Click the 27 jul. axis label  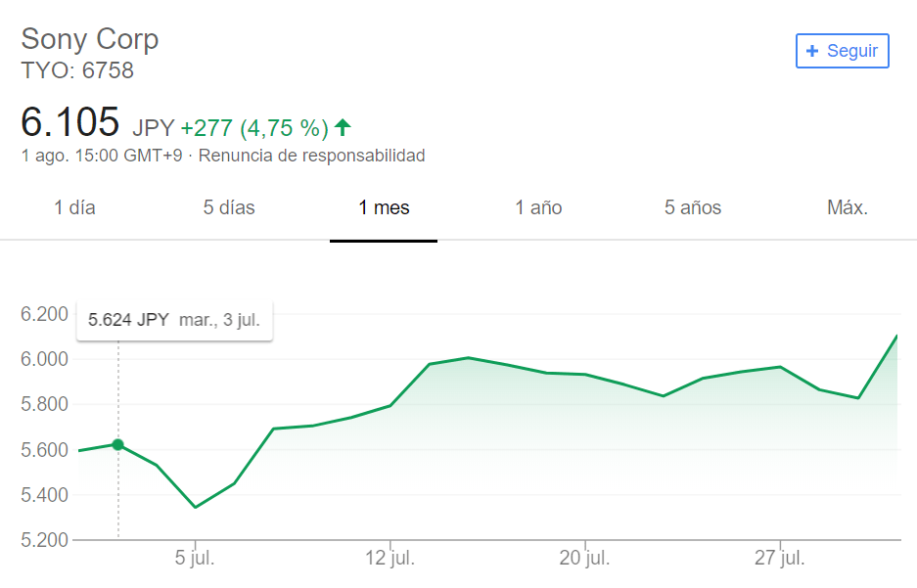pos(780,558)
